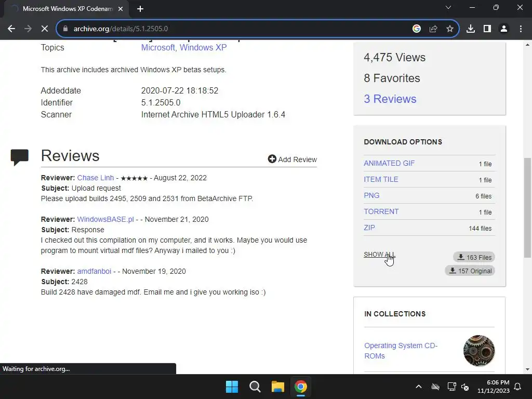
Task: Click '4,475 Views' text
Action: tap(395, 57)
